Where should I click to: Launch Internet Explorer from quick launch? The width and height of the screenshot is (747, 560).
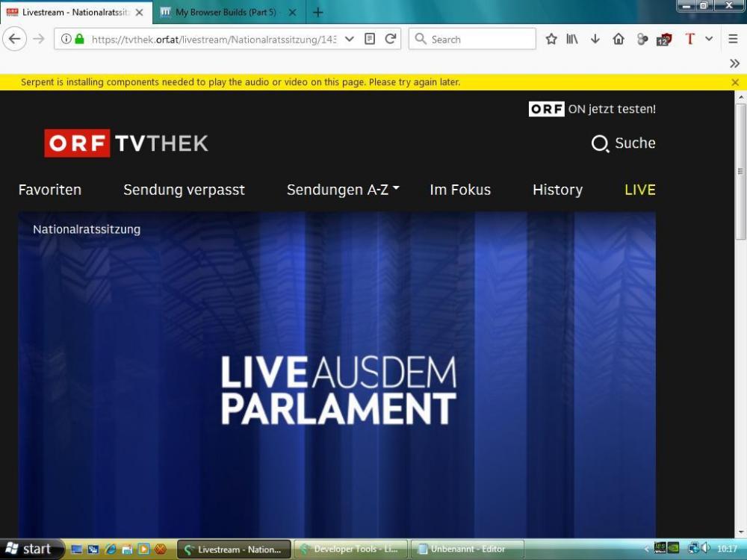tap(110, 550)
